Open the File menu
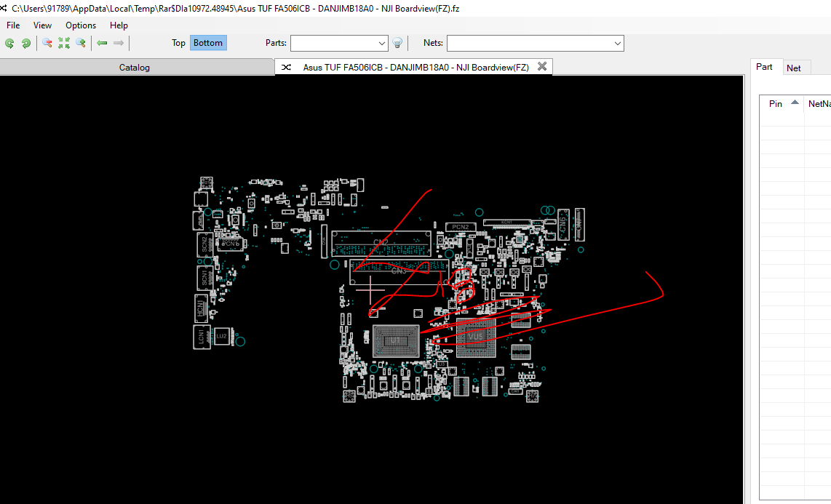The width and height of the screenshot is (831, 504). tap(13, 25)
